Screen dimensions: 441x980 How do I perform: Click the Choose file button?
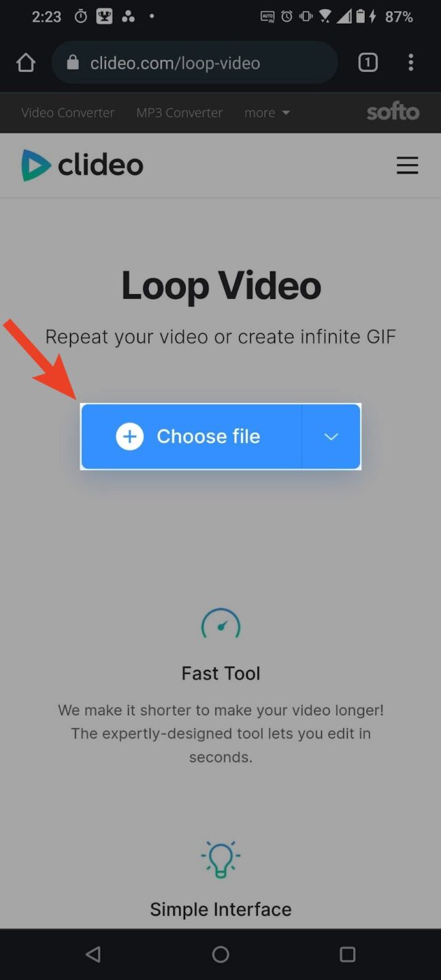191,436
